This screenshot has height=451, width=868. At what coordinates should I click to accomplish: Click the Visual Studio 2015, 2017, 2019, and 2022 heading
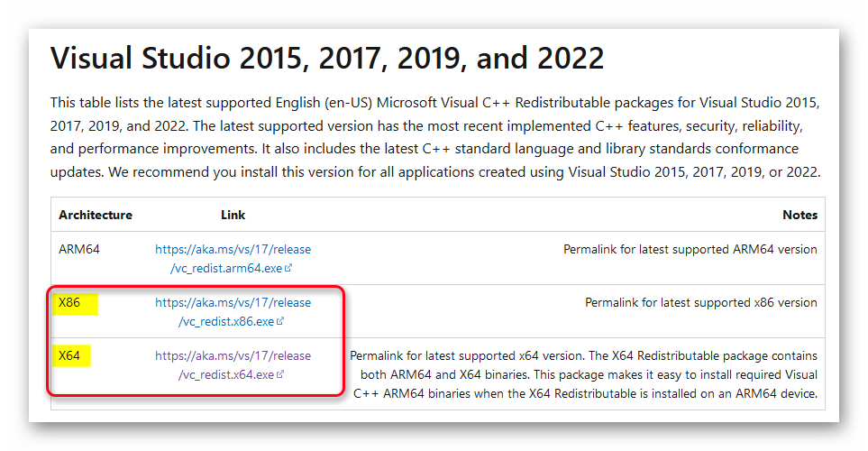click(x=327, y=59)
